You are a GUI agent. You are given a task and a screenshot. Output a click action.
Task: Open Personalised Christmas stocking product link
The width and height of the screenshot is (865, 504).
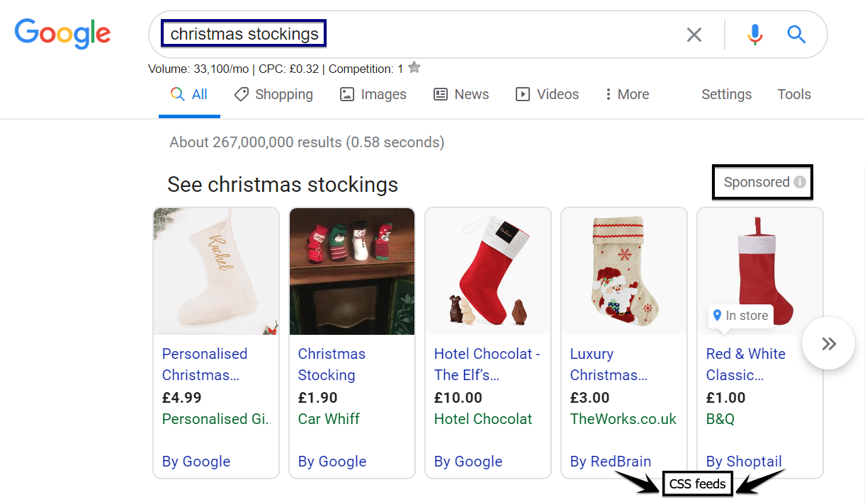205,365
